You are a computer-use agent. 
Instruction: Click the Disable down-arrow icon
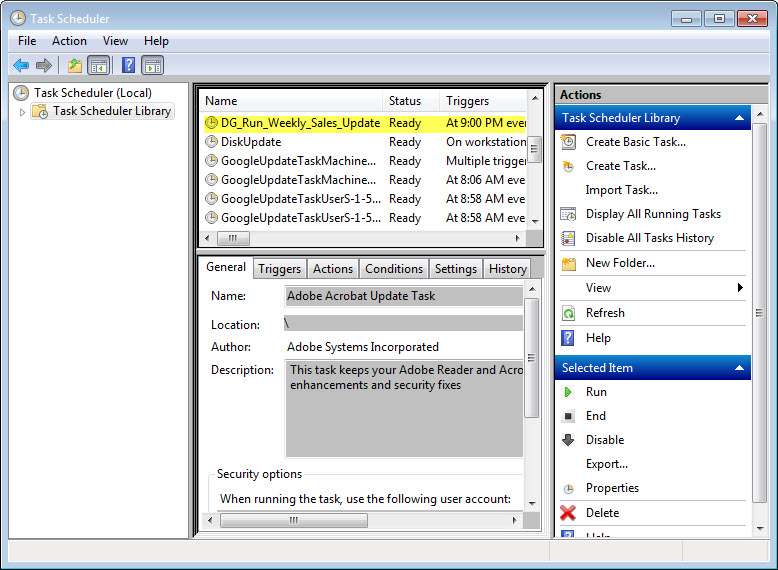(568, 440)
